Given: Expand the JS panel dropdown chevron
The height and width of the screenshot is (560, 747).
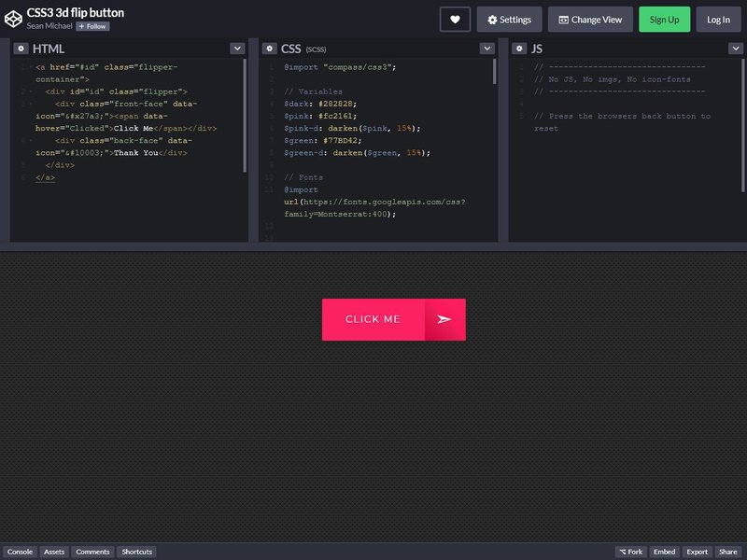Looking at the screenshot, I should coord(736,49).
